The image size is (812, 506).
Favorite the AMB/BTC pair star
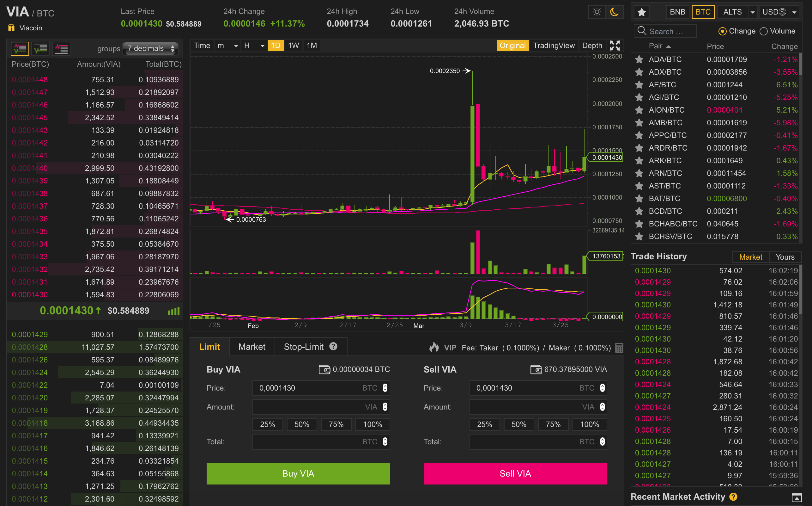[639, 123]
